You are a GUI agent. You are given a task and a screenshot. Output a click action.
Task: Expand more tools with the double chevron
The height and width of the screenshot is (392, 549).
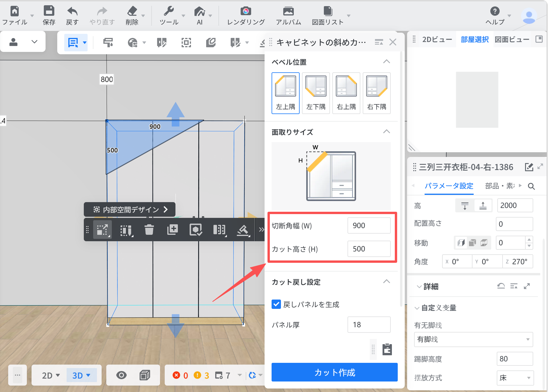click(x=261, y=230)
